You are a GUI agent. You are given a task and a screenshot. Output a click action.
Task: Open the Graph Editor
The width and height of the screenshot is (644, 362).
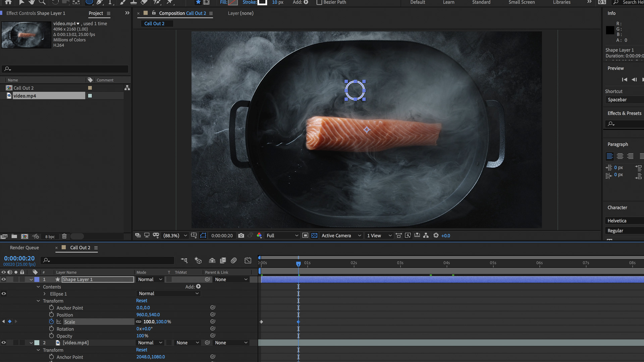point(248,260)
